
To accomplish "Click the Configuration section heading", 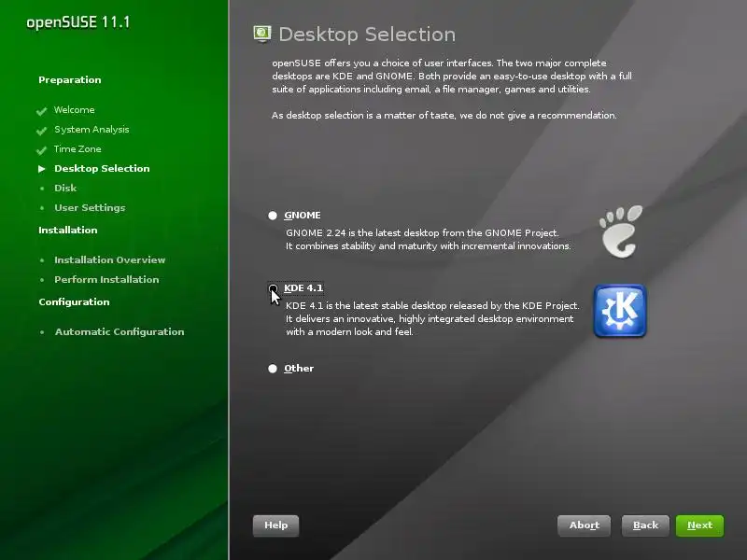I will click(74, 302).
